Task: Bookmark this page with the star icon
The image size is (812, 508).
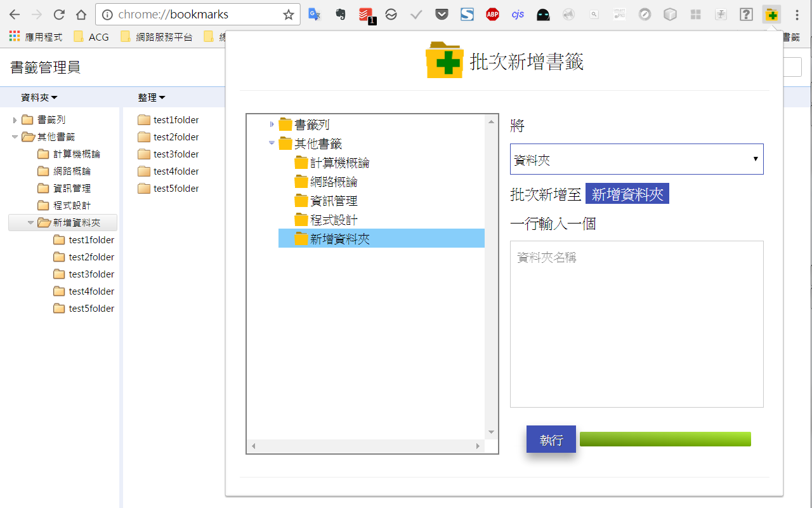Action: tap(289, 15)
